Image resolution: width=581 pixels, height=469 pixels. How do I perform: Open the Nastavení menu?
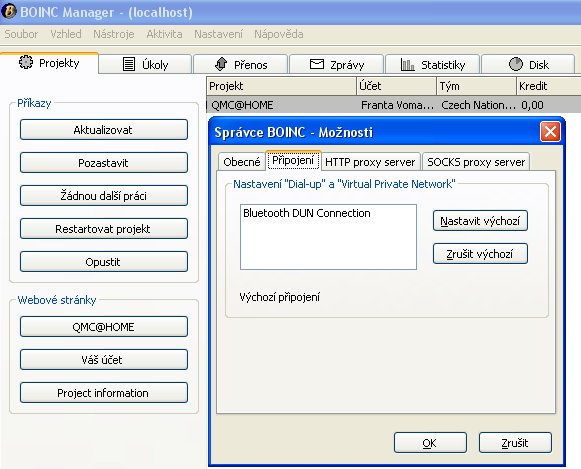coord(218,34)
